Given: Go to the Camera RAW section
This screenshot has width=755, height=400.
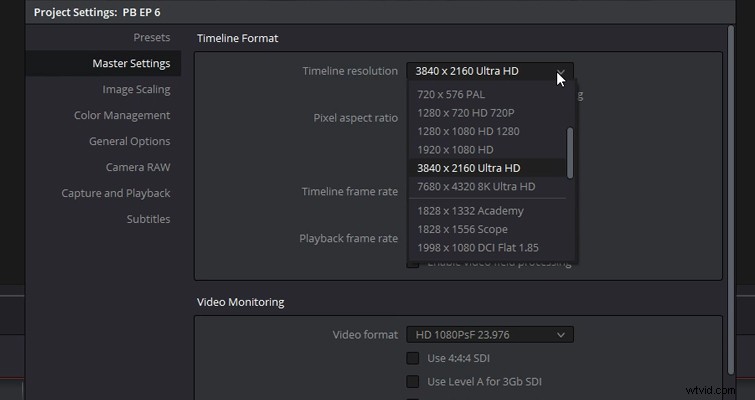Looking at the screenshot, I should (x=138, y=168).
